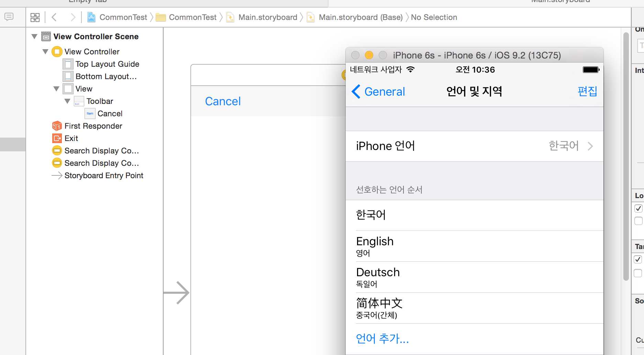Click the Main.storyboard file icon in breadcrumb
The width and height of the screenshot is (644, 355).
click(230, 17)
